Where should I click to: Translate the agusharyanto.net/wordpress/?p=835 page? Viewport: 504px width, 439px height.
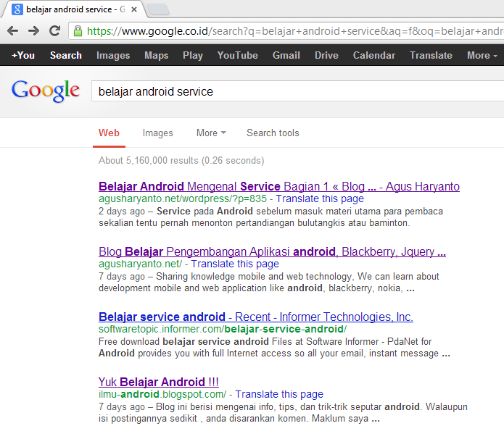(320, 198)
